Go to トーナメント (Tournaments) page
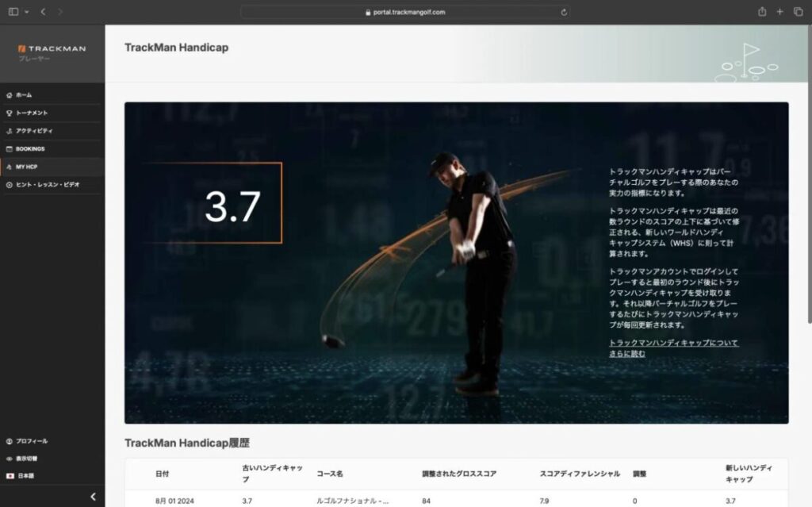 point(32,113)
